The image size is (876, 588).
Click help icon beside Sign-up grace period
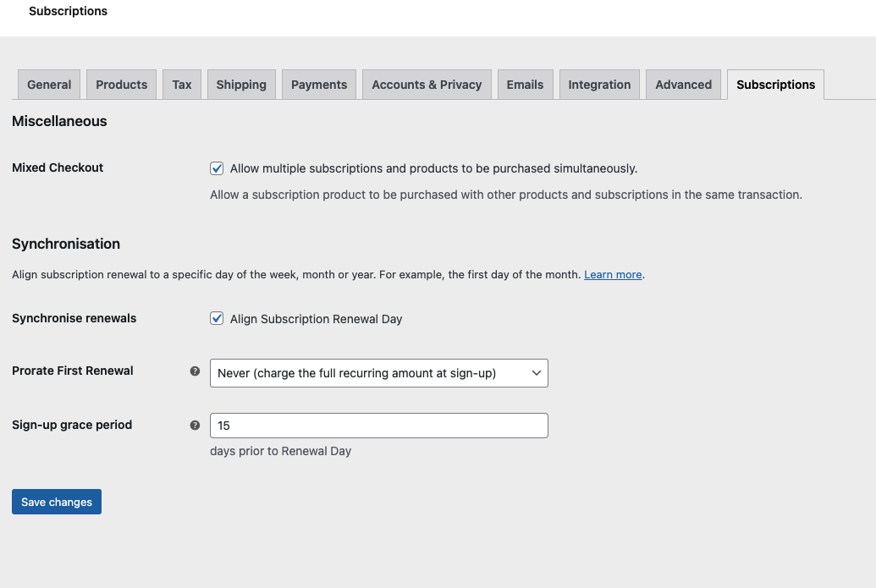(x=195, y=426)
